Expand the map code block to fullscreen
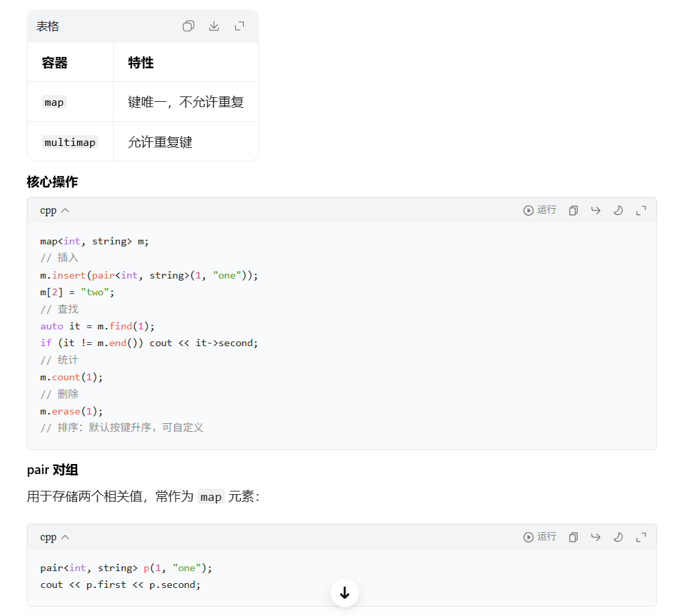This screenshot has height=616, width=681. click(x=641, y=211)
